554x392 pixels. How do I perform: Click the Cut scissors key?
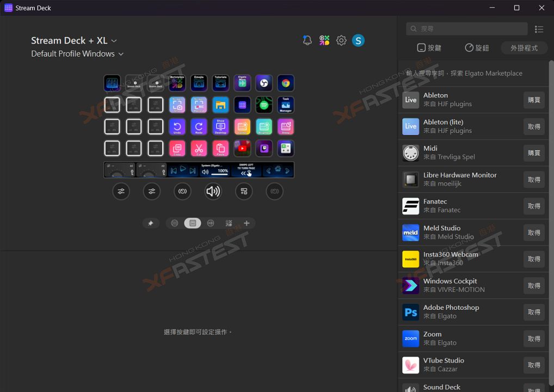[199, 148]
